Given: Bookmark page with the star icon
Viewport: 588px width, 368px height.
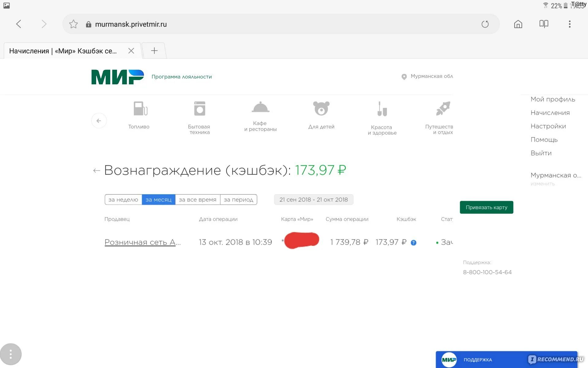Looking at the screenshot, I should (73, 24).
